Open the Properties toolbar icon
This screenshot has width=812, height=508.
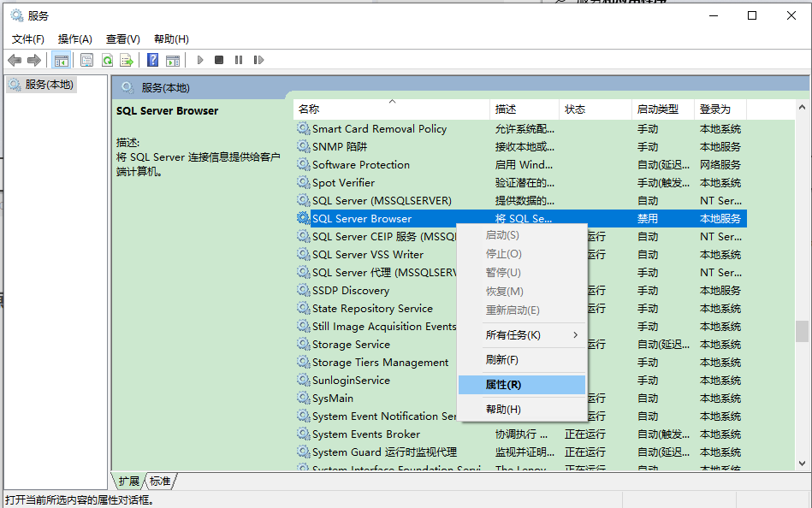point(87,60)
